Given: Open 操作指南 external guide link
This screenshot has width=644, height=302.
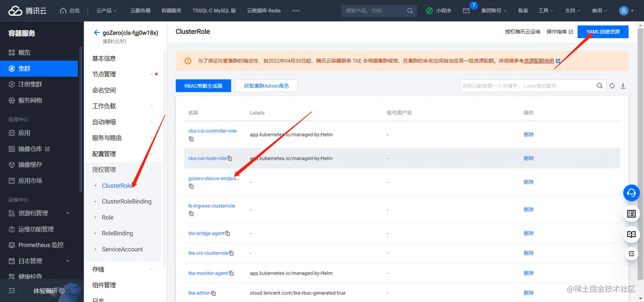Looking at the screenshot, I should coord(559,32).
